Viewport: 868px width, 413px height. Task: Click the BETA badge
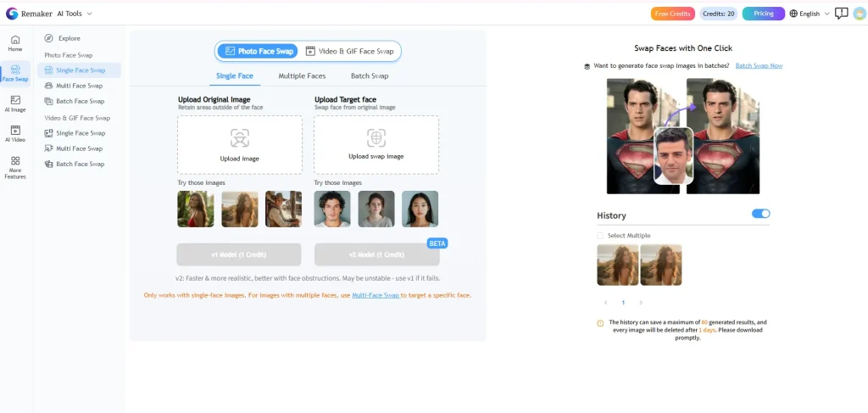437,243
